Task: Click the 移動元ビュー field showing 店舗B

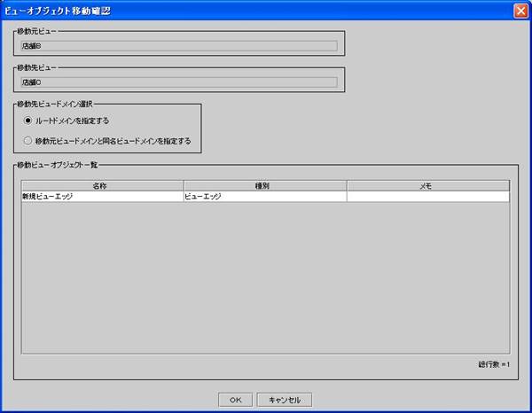Action: (178, 46)
